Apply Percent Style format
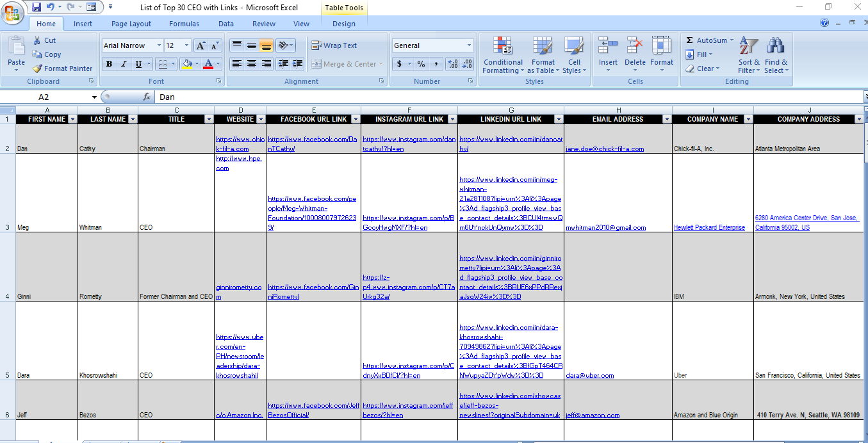This screenshot has height=443, width=868. click(421, 64)
